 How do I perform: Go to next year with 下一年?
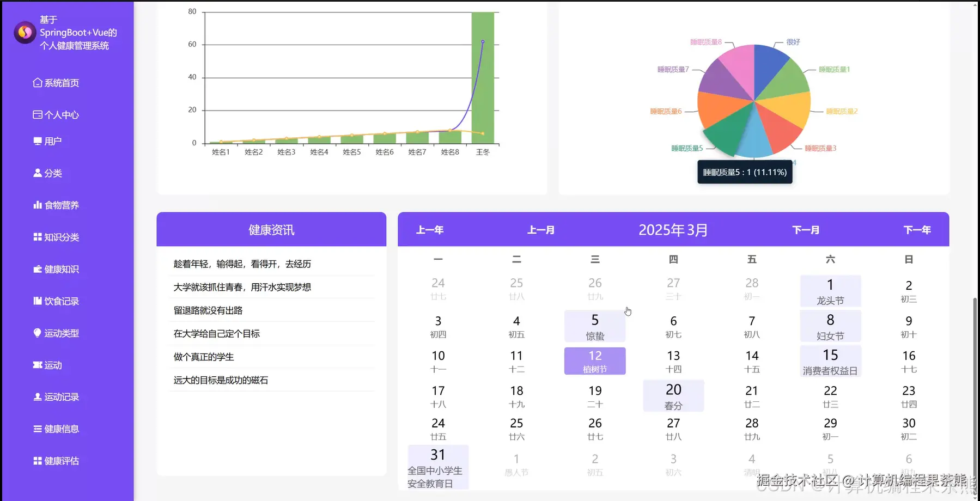pyautogui.click(x=917, y=230)
